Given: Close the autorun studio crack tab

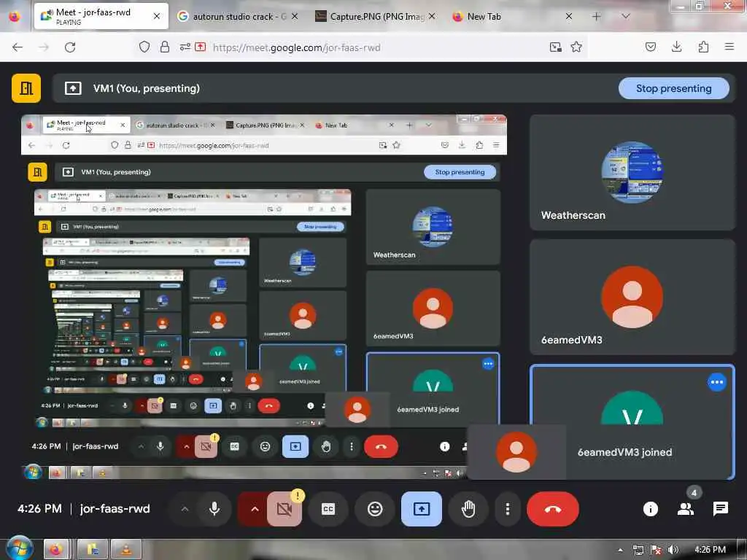Looking at the screenshot, I should (x=295, y=16).
